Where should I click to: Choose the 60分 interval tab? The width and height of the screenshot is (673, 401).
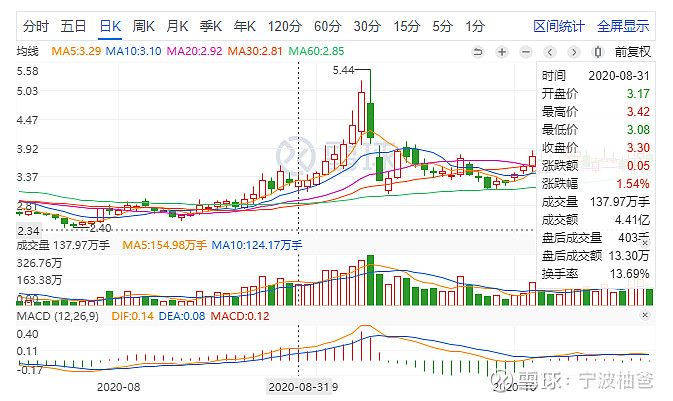click(x=327, y=26)
